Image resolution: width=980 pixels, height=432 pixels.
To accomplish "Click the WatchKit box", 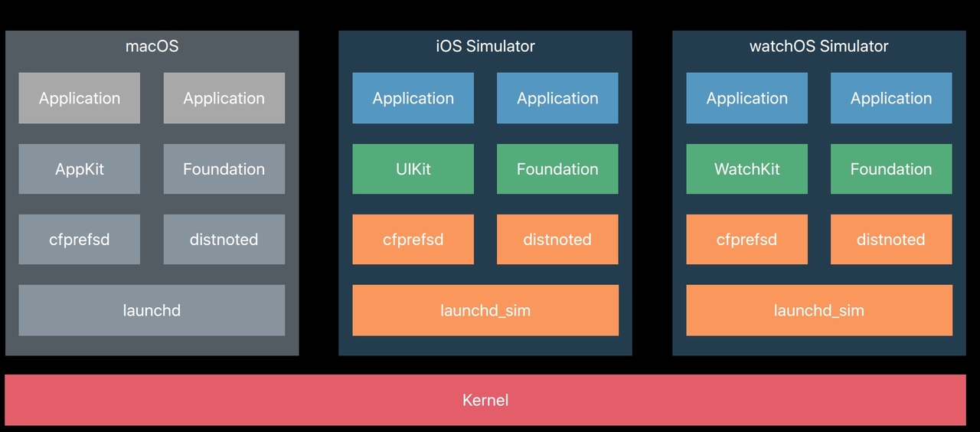I will 747,169.
